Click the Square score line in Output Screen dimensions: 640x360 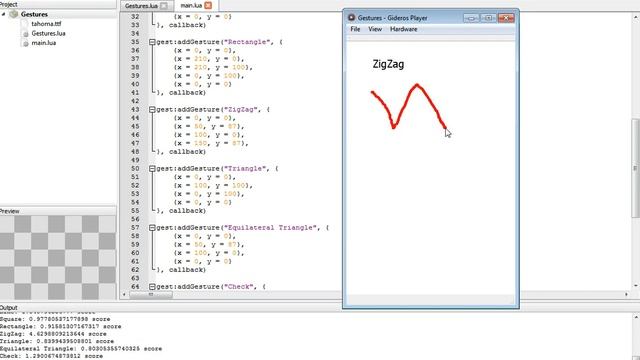(x=55, y=319)
